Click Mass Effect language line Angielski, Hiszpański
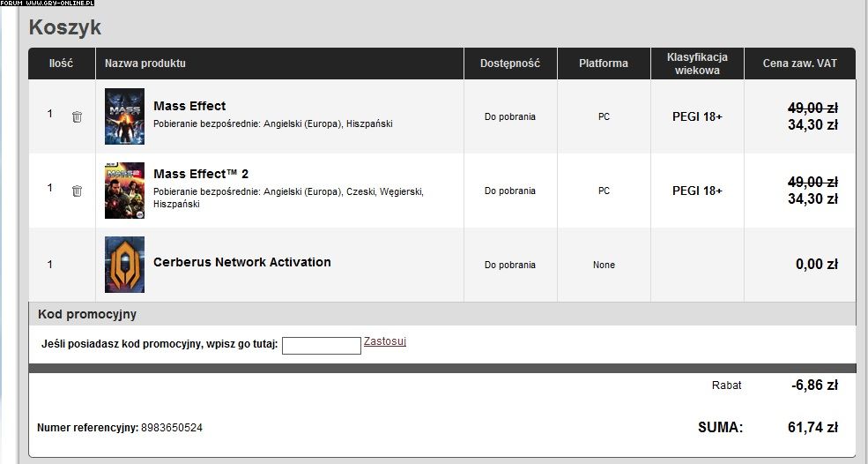 click(273, 123)
